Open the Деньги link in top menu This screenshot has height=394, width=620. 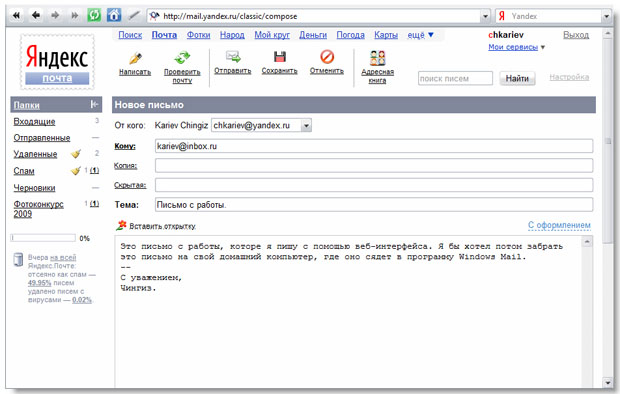click(313, 35)
